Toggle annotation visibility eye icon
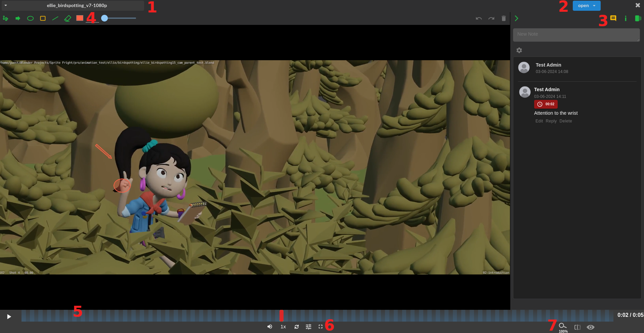 [x=590, y=327]
